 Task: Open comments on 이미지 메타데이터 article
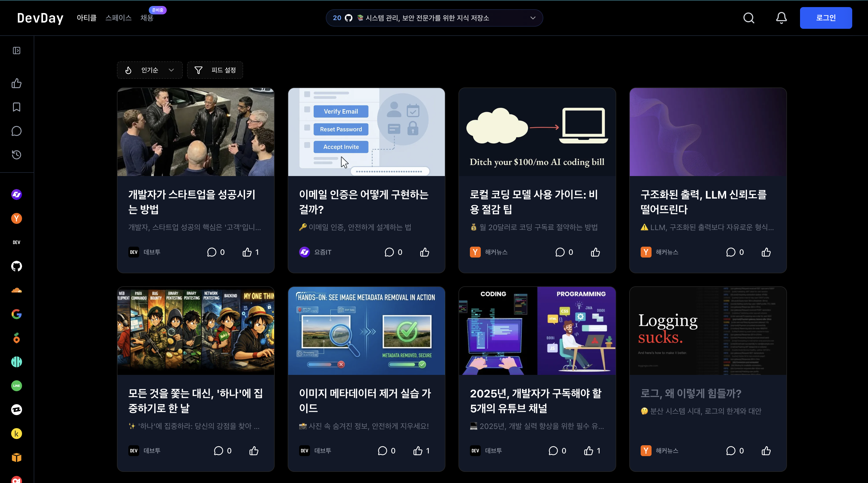386,451
